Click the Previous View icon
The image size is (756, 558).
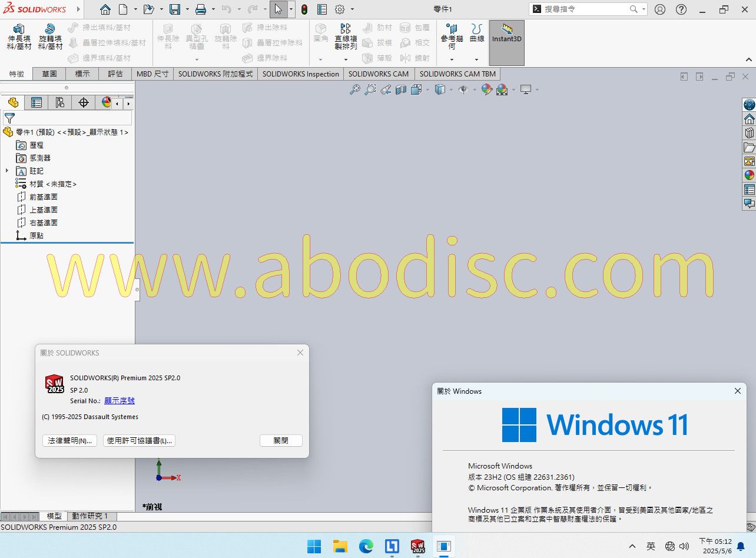point(385,89)
